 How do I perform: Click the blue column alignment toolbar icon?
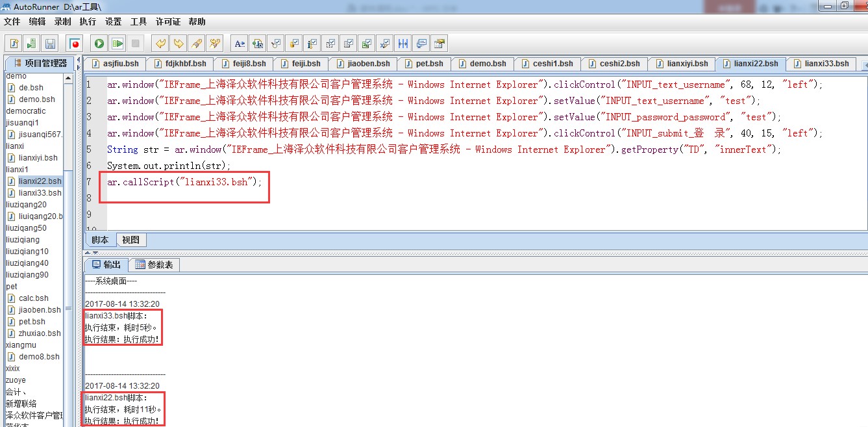tap(403, 44)
